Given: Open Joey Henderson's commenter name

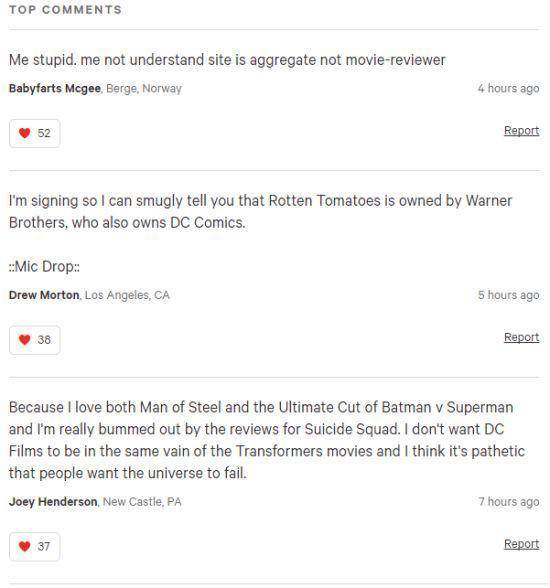Looking at the screenshot, I should 53,502.
